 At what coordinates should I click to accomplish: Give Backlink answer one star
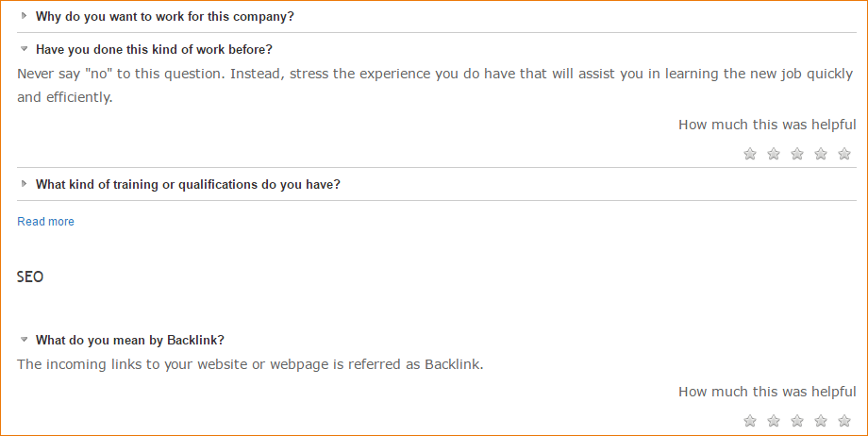pyautogui.click(x=750, y=421)
